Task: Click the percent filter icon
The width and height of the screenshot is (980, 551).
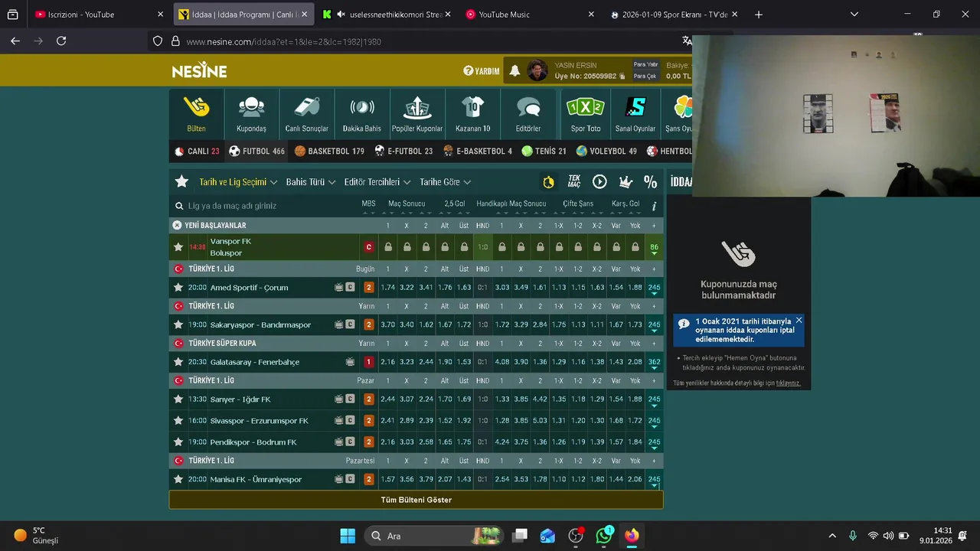Action: tap(650, 181)
